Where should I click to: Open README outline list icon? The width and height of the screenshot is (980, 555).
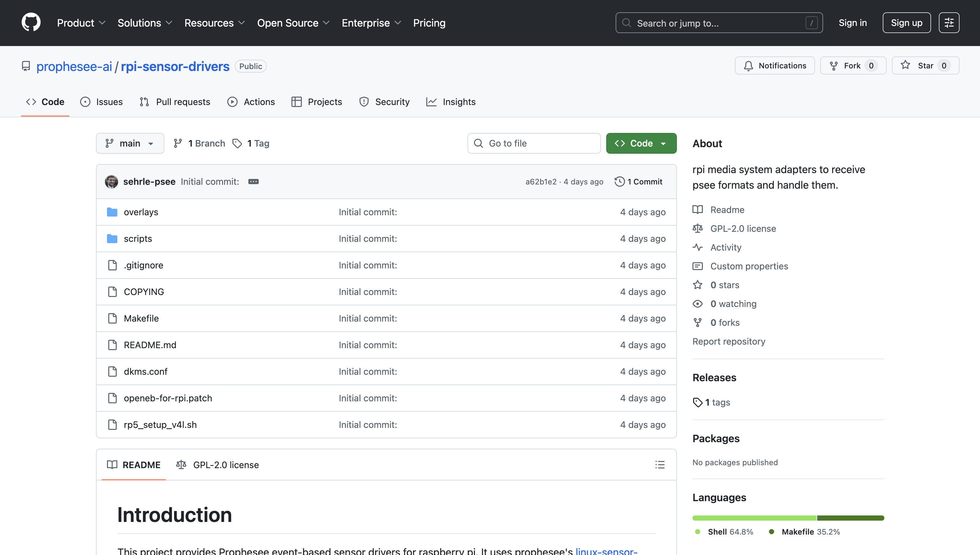pos(660,465)
